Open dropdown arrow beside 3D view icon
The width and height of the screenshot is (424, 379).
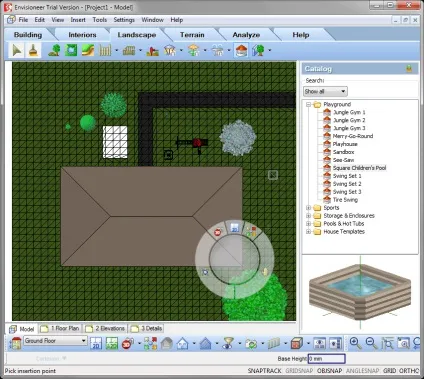pyautogui.click(x=139, y=343)
